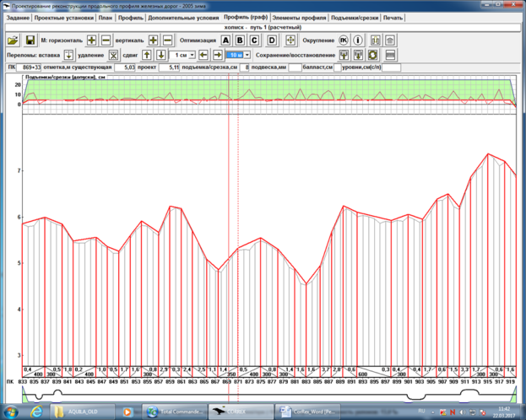Increase horizontal scale with plus button
526x420 pixels.
pos(92,40)
